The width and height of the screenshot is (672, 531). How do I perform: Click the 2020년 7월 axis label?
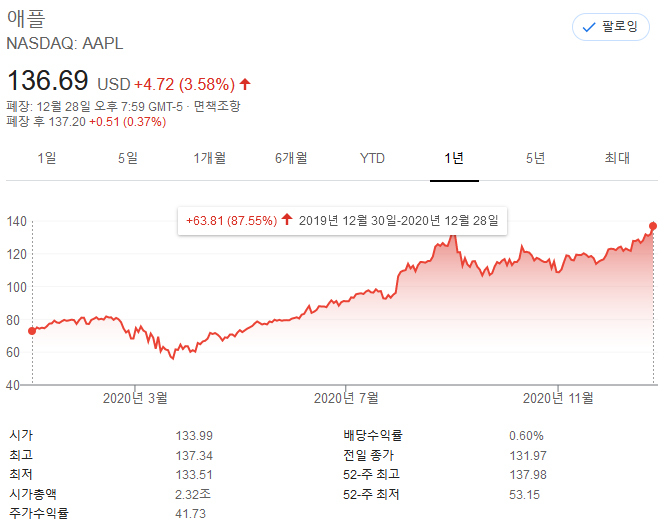[x=346, y=398]
